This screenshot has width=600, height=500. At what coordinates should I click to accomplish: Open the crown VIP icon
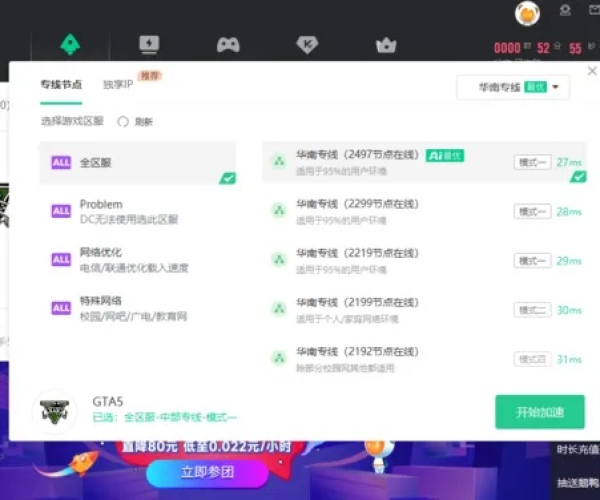(386, 45)
